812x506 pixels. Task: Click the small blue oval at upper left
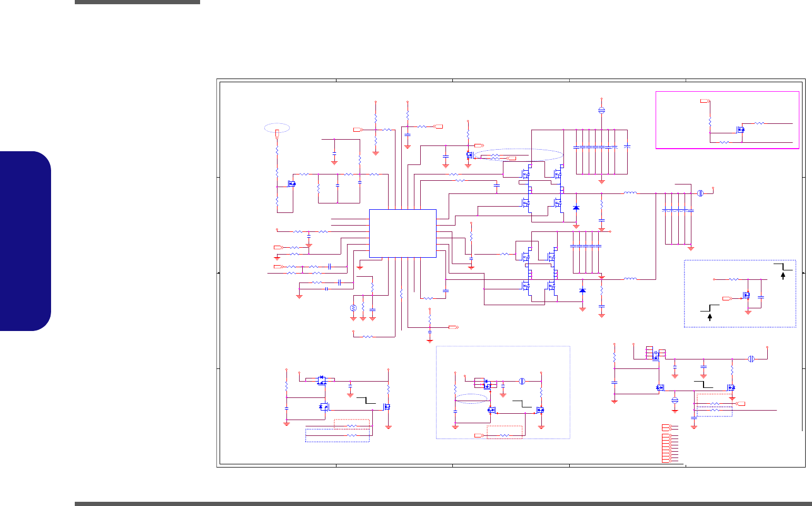[277, 128]
